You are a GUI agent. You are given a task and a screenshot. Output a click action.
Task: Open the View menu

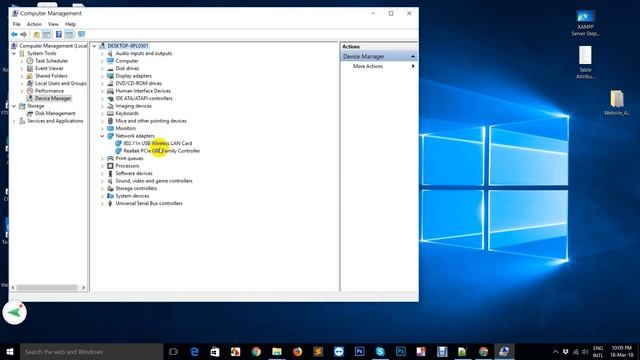point(53,24)
